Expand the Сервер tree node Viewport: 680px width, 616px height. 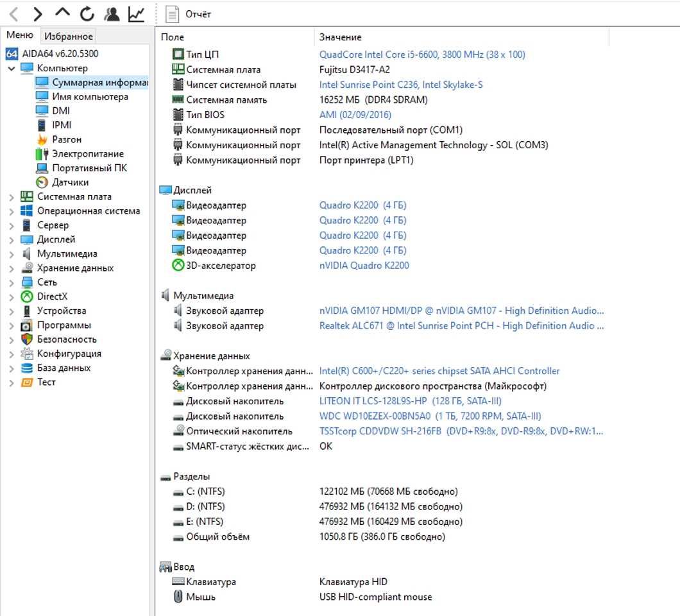point(12,226)
